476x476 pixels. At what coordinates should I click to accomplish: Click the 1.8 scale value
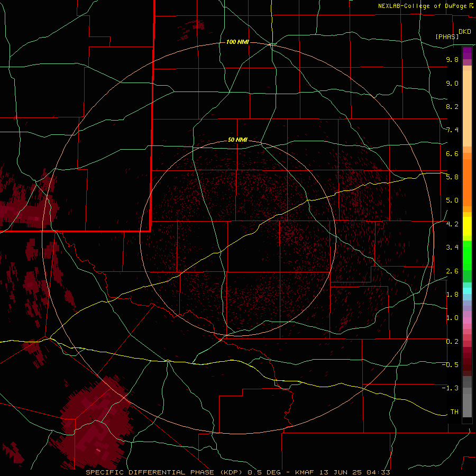(x=452, y=295)
